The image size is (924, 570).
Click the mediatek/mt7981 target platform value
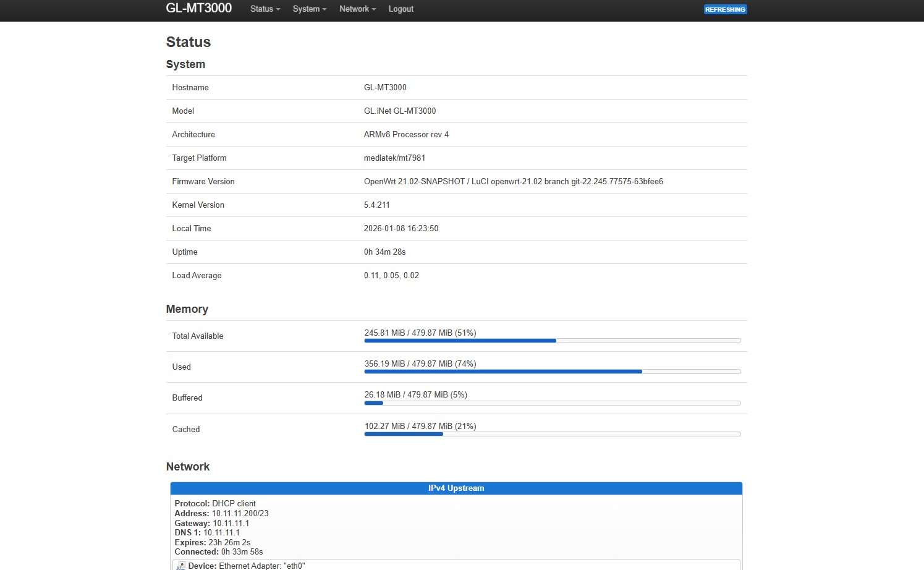pos(394,158)
